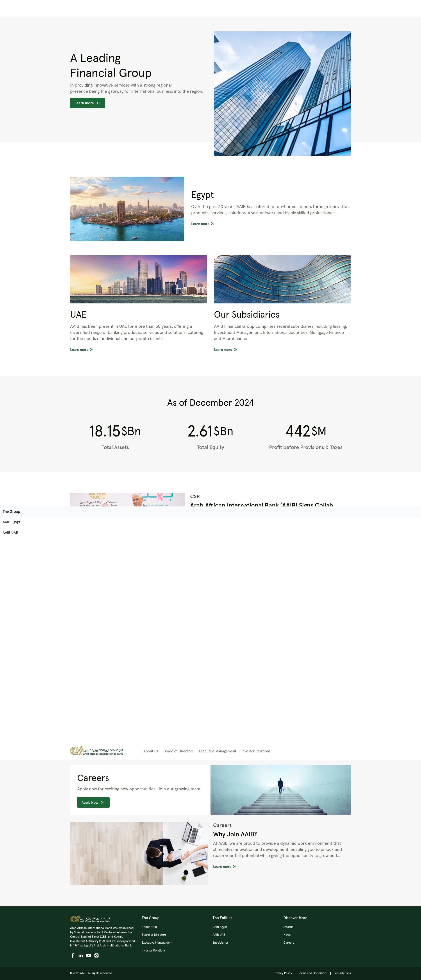The image size is (421, 980).
Task: Open the LinkedIn icon in the footer
Action: click(x=81, y=955)
